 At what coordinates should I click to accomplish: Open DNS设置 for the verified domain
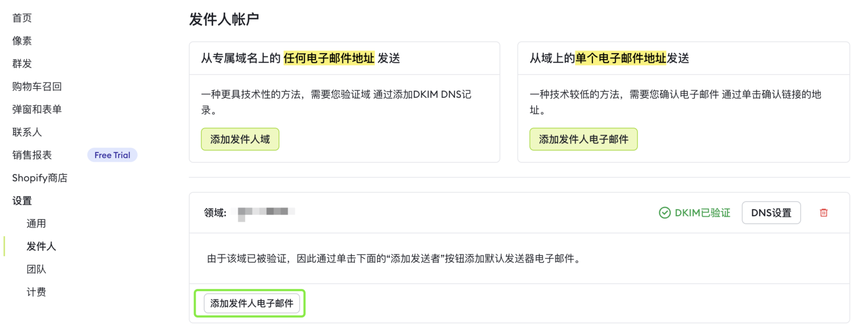[x=771, y=213]
